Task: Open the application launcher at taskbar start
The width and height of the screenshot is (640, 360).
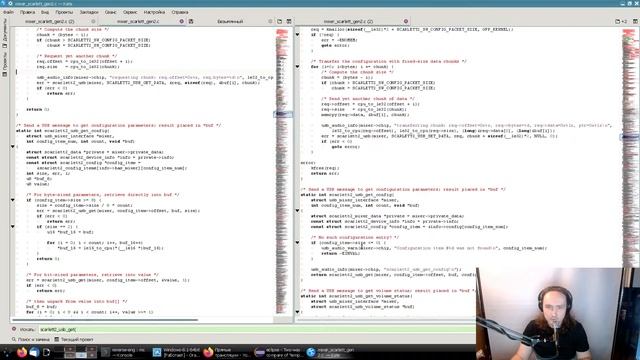Action: tap(7, 352)
